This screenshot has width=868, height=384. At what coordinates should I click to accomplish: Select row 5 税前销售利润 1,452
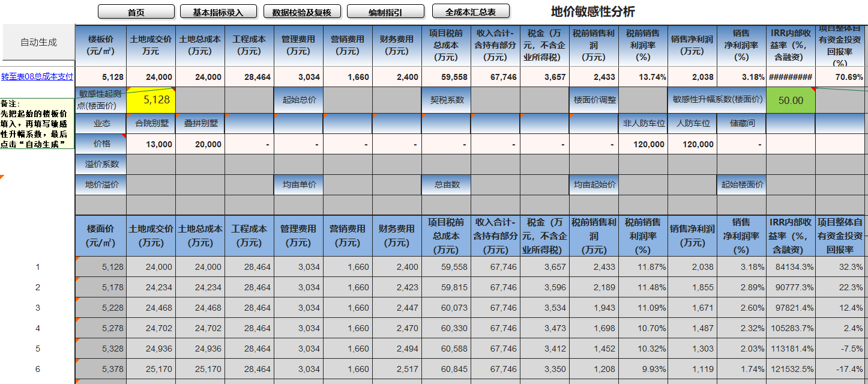point(594,349)
